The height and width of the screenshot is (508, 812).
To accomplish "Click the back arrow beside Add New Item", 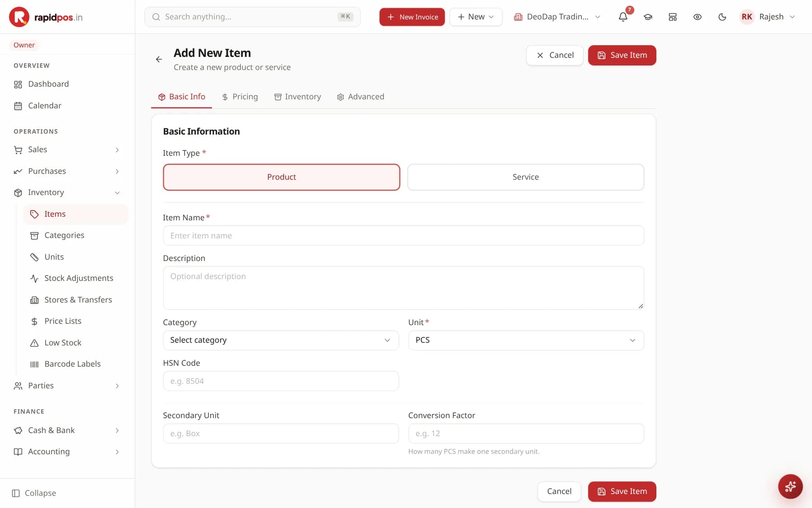I will (159, 59).
